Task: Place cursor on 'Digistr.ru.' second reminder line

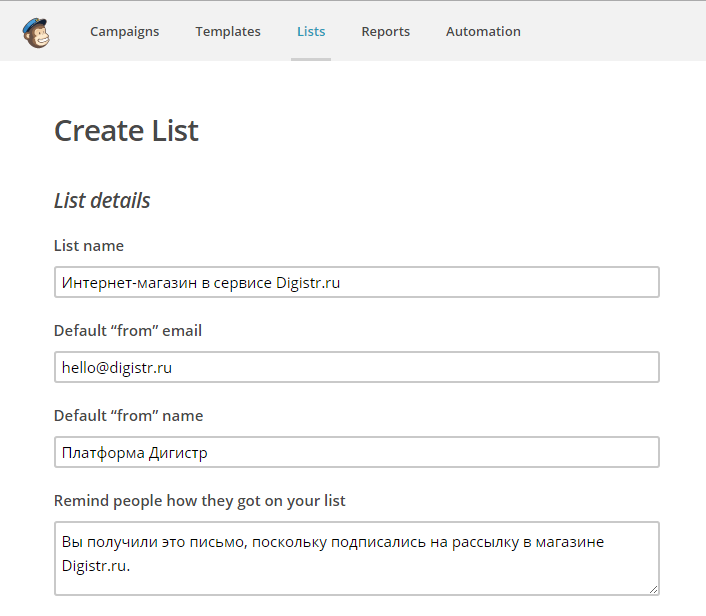Action: [96, 566]
